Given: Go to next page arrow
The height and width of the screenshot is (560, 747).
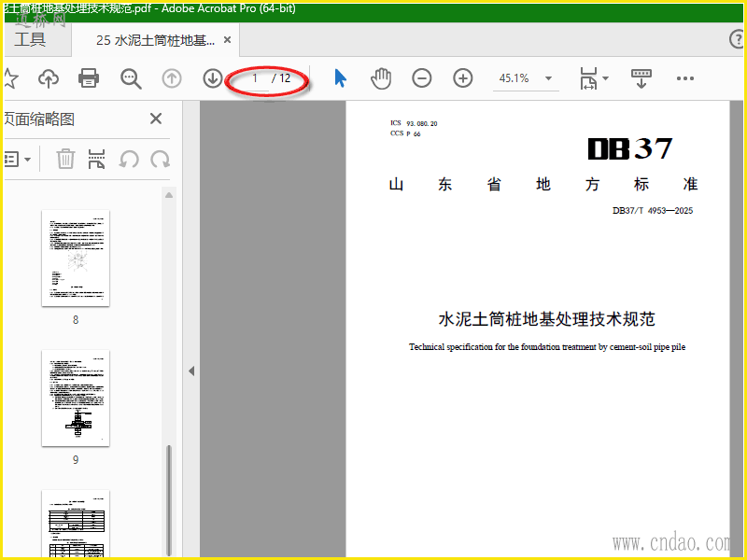Looking at the screenshot, I should [213, 78].
